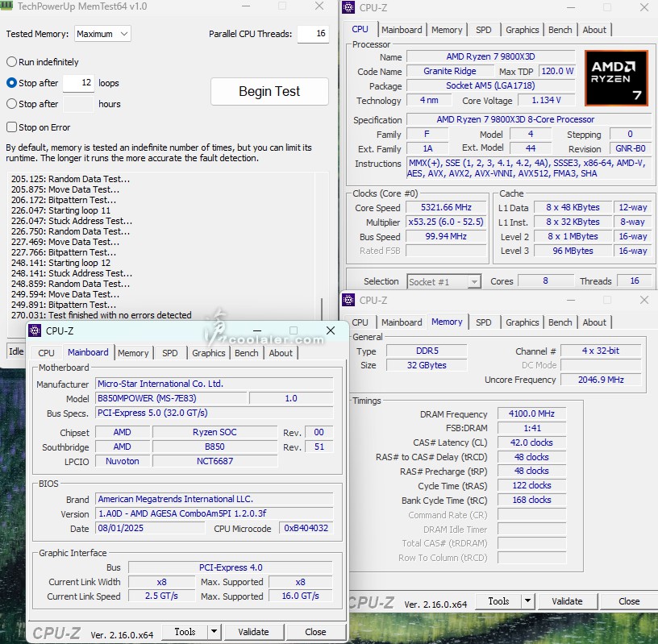Screen dimensions: 658x644
Task: Click Current Link Speed value 2.5 GT/s
Action: [161, 596]
